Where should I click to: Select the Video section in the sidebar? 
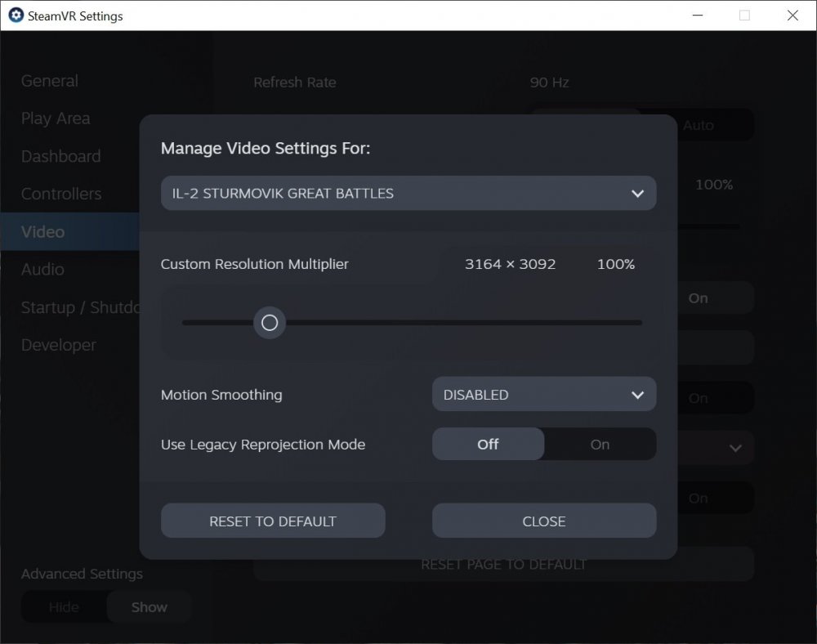click(42, 231)
